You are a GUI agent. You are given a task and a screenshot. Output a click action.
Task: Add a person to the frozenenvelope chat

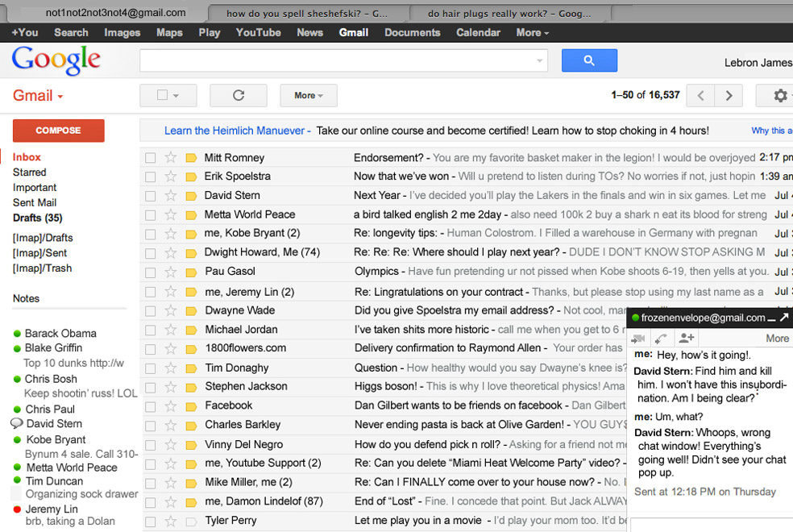click(x=686, y=338)
